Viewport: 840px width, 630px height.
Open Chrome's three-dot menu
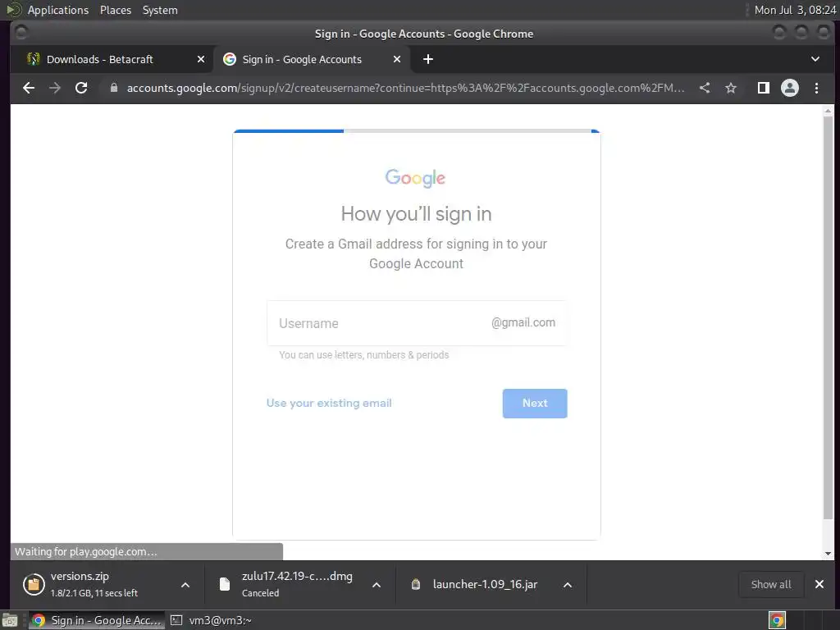[816, 88]
